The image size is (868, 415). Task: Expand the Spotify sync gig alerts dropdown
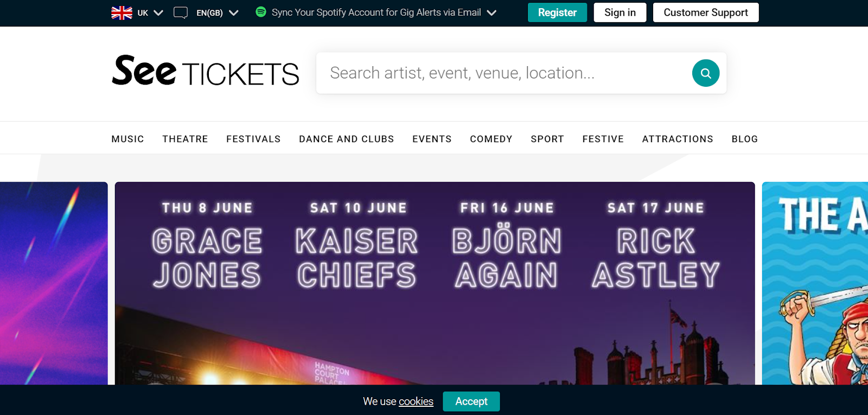492,12
